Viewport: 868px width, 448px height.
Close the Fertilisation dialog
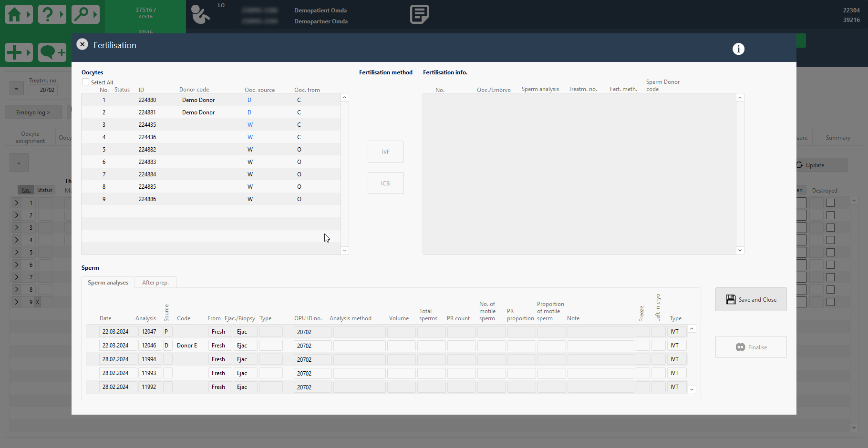pyautogui.click(x=82, y=44)
